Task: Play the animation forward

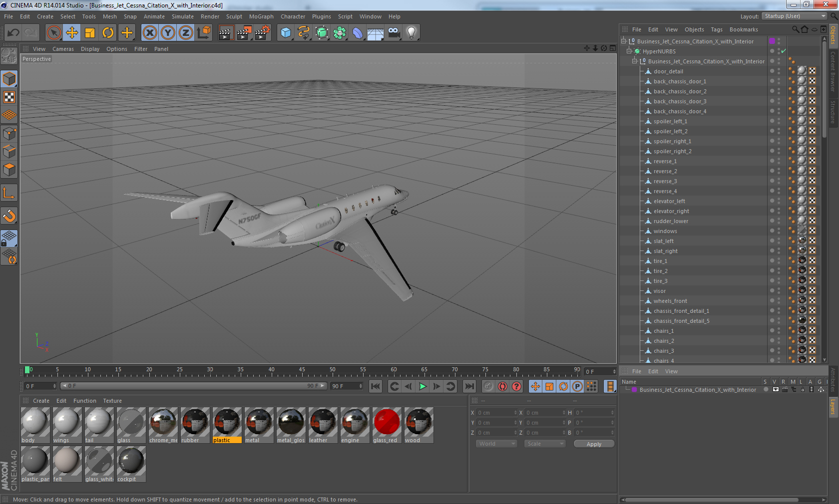Action: (422, 386)
